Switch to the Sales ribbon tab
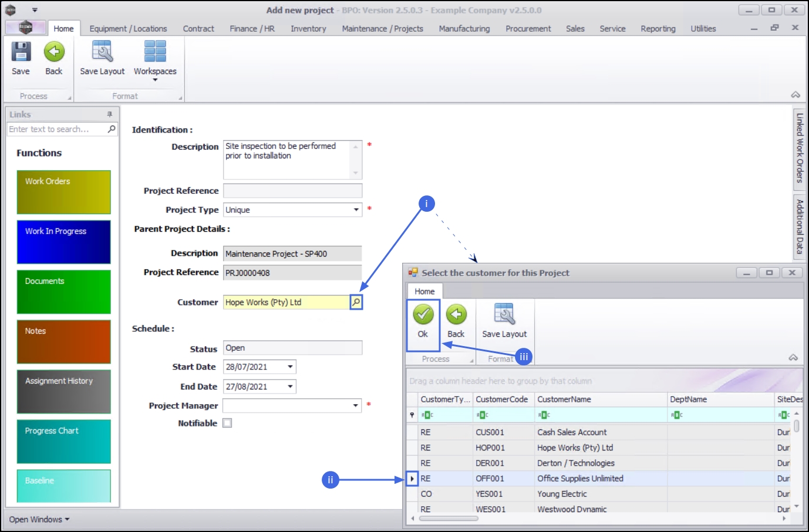Screen dimensions: 809x532 pos(575,29)
